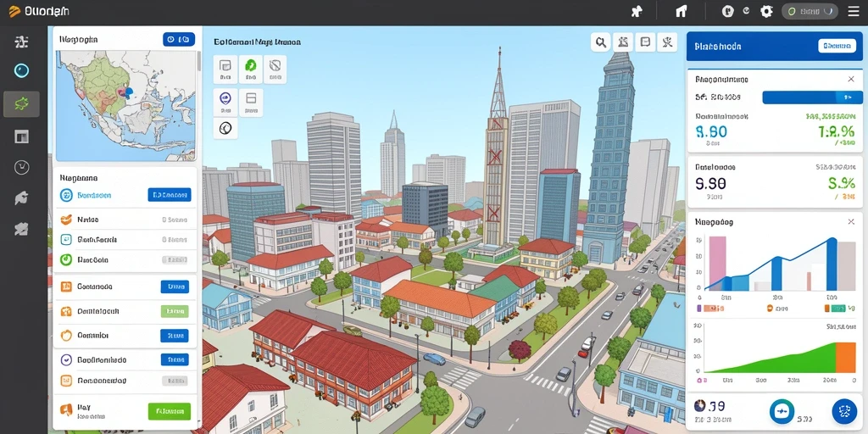Screen dimensions: 868x434
Task: Click the puzzle piece icon in top bar
Action: (x=637, y=11)
